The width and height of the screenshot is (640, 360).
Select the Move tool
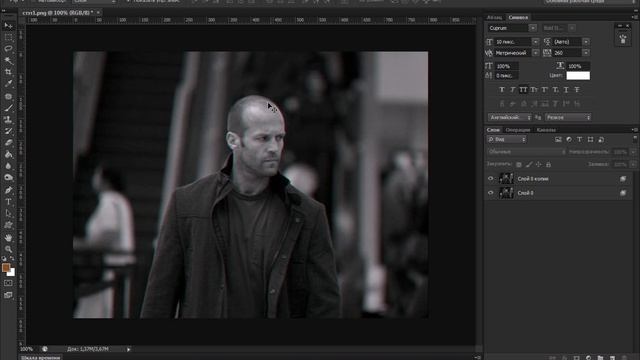(8, 26)
